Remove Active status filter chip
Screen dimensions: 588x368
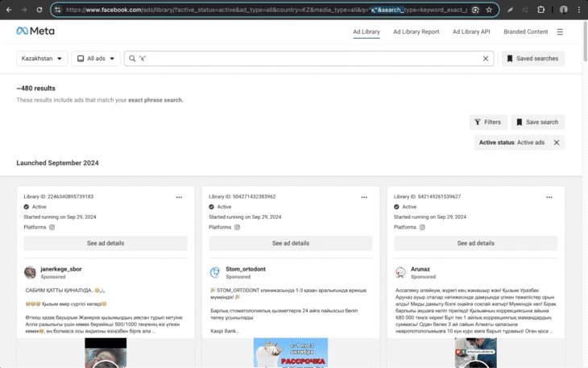click(557, 143)
